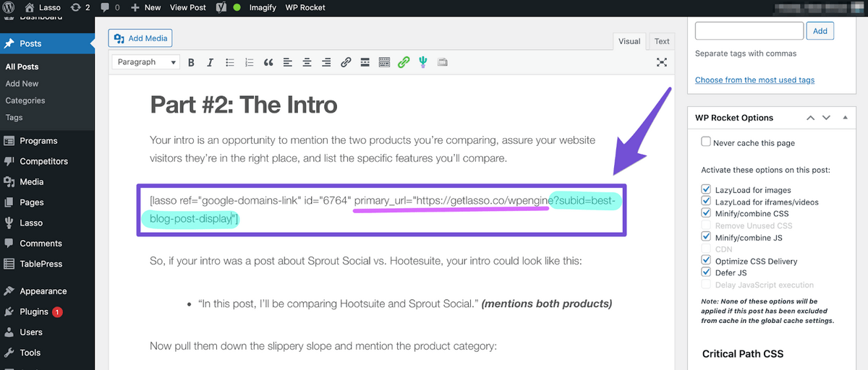This screenshot has height=370, width=868.
Task: Click the gray toolbar icon after cactus
Action: [442, 62]
